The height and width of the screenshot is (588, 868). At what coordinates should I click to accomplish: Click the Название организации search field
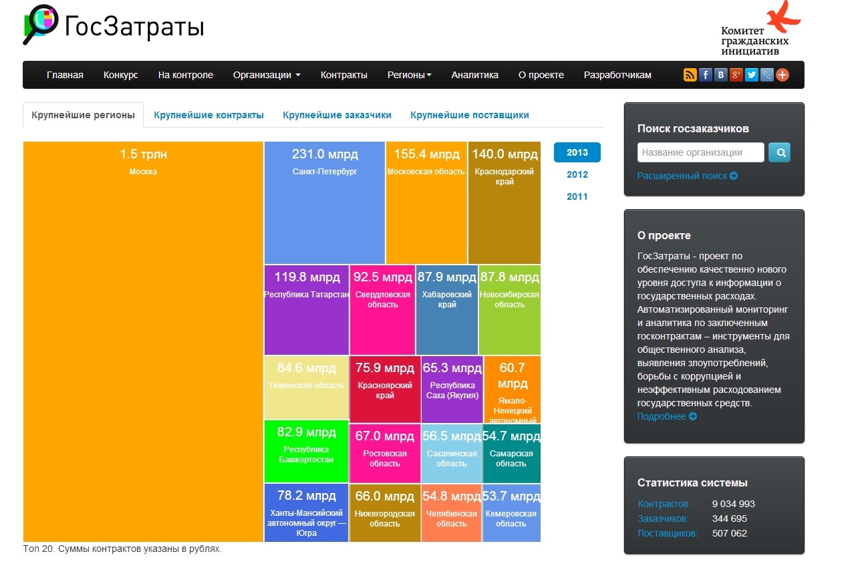700,152
